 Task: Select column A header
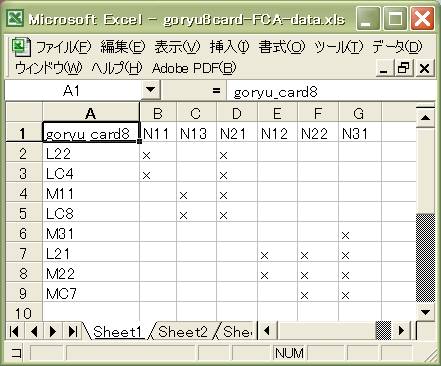[x=91, y=113]
